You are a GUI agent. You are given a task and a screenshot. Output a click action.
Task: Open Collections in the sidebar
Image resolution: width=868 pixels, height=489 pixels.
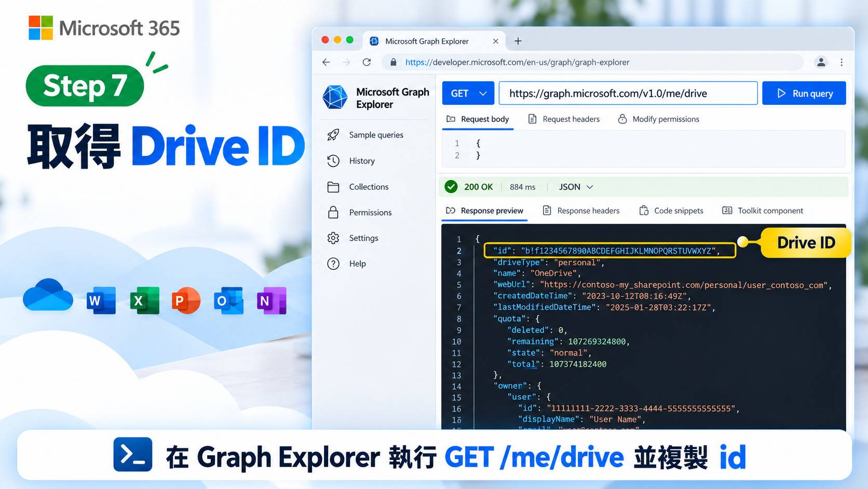coord(358,187)
